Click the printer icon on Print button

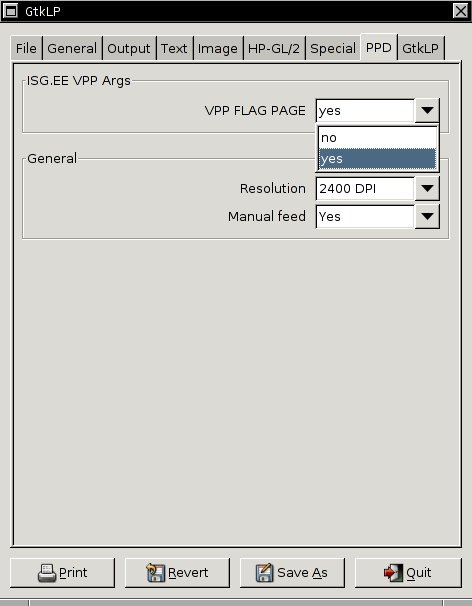click(47, 572)
